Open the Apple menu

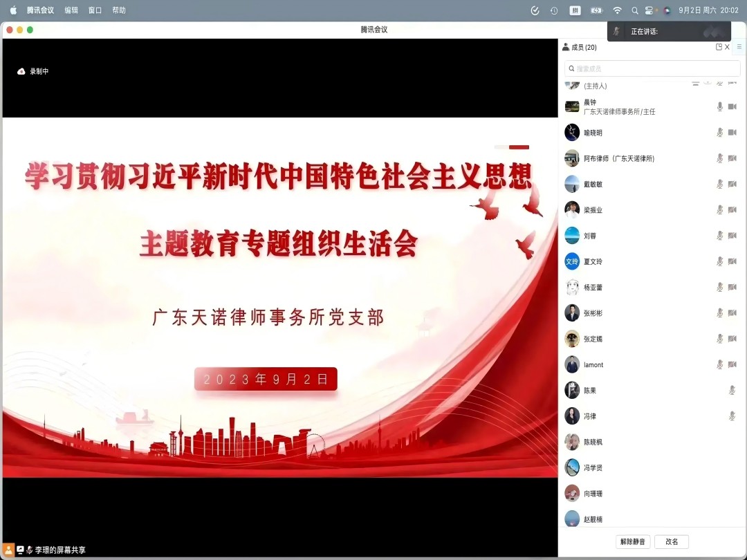click(x=13, y=10)
